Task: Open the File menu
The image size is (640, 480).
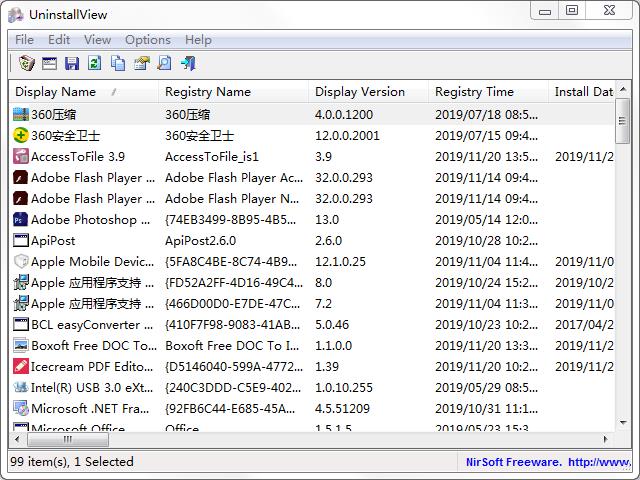Action: click(x=24, y=40)
